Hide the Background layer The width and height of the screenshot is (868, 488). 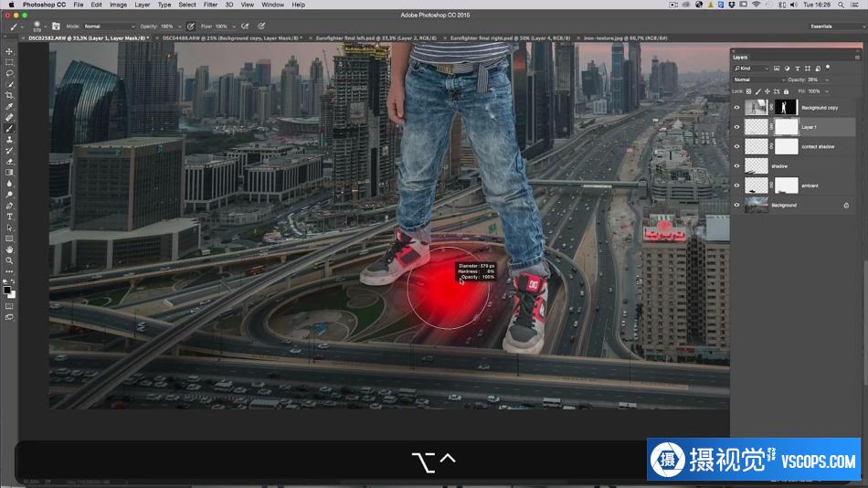(736, 205)
